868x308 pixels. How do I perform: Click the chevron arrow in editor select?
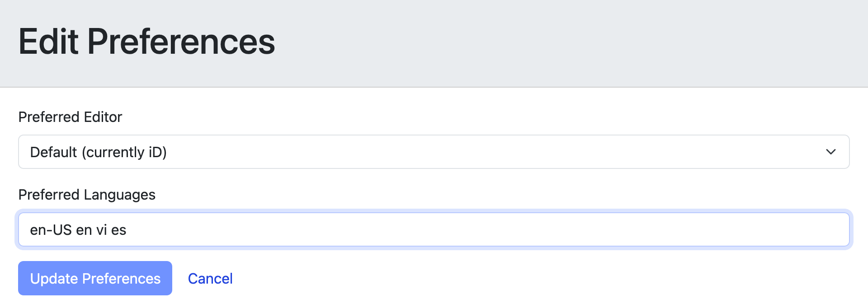coord(830,152)
